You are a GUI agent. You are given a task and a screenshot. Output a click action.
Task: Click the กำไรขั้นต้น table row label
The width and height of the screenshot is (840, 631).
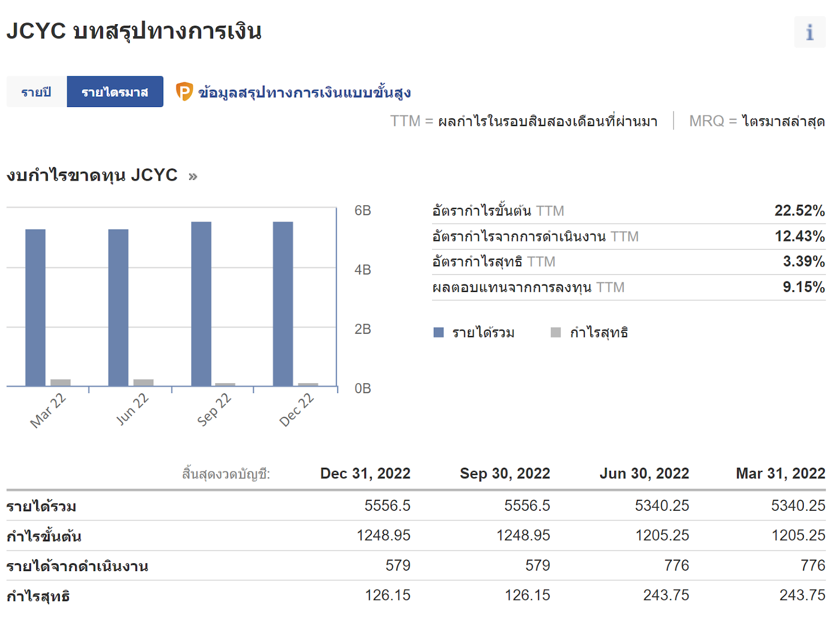pos(44,537)
